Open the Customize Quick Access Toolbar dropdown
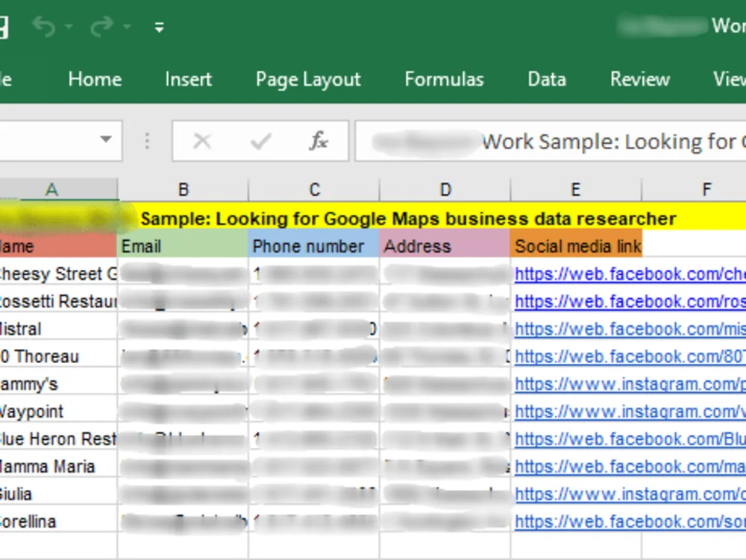Screen dimensions: 746x560 159,26
